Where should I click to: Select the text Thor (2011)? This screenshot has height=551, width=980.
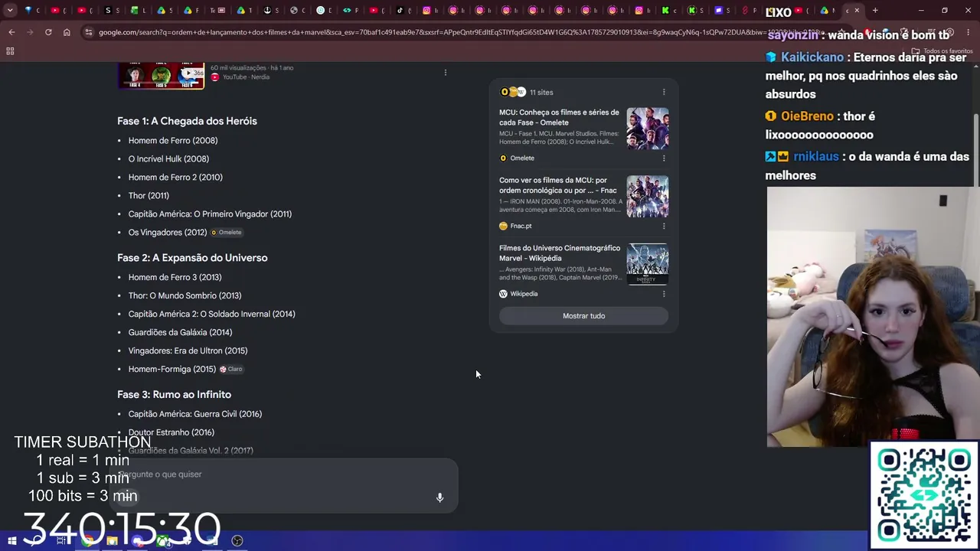tap(149, 196)
